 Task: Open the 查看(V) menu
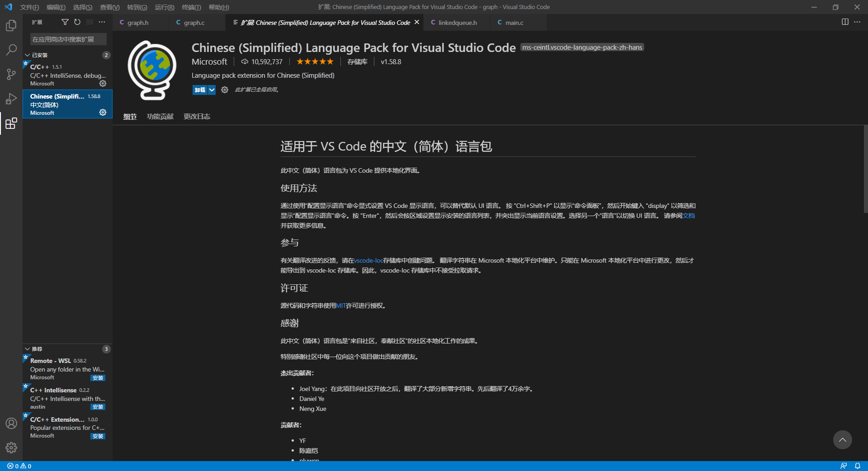click(x=110, y=7)
